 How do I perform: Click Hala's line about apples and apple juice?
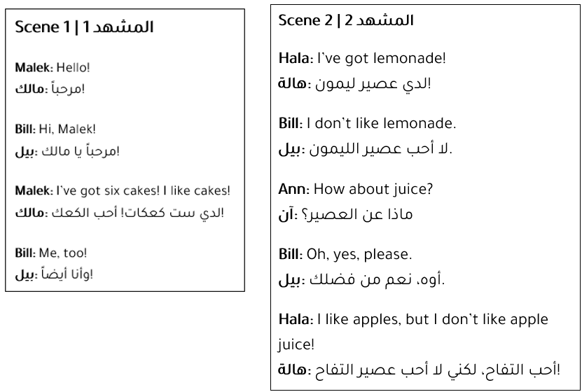coord(413,332)
